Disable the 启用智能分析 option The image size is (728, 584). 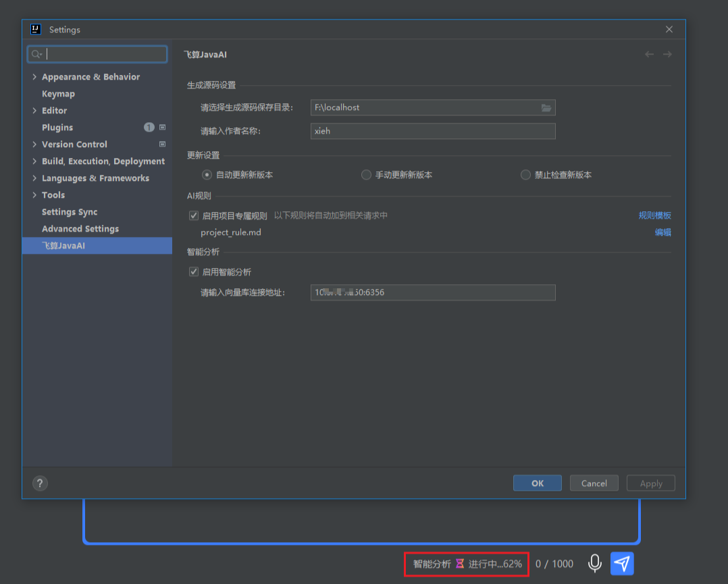[193, 271]
